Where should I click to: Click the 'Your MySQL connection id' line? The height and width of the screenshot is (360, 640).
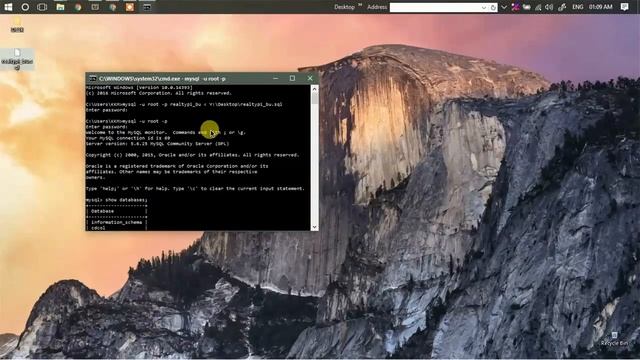coord(128,138)
